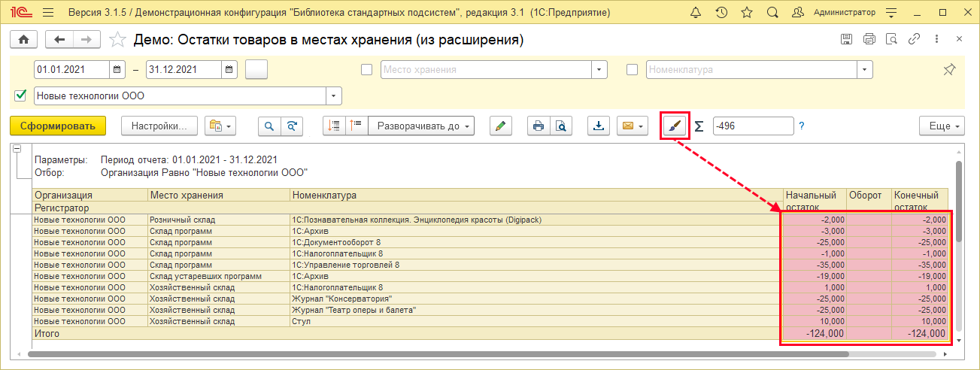Enable the Номенклатура filter checkbox
Viewport: 980px width, 370px height.
(632, 70)
